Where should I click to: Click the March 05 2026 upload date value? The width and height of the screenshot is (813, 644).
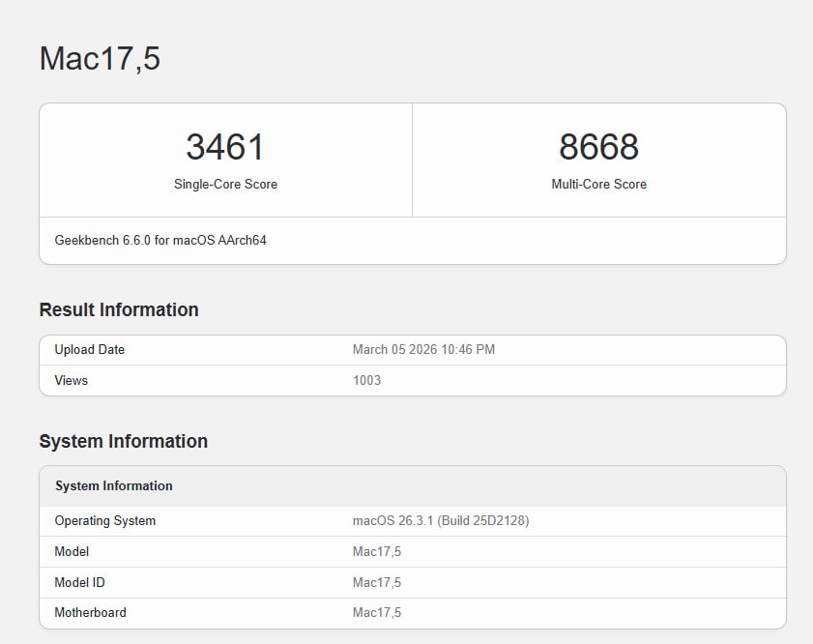[423, 350]
